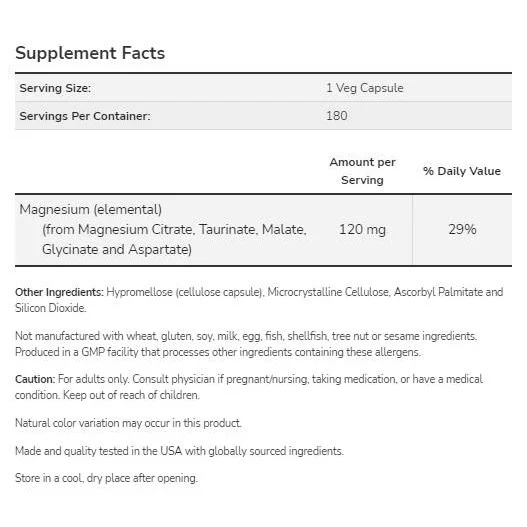Click the Made and quality tested sentence
The height and width of the screenshot is (527, 527).
[179, 451]
